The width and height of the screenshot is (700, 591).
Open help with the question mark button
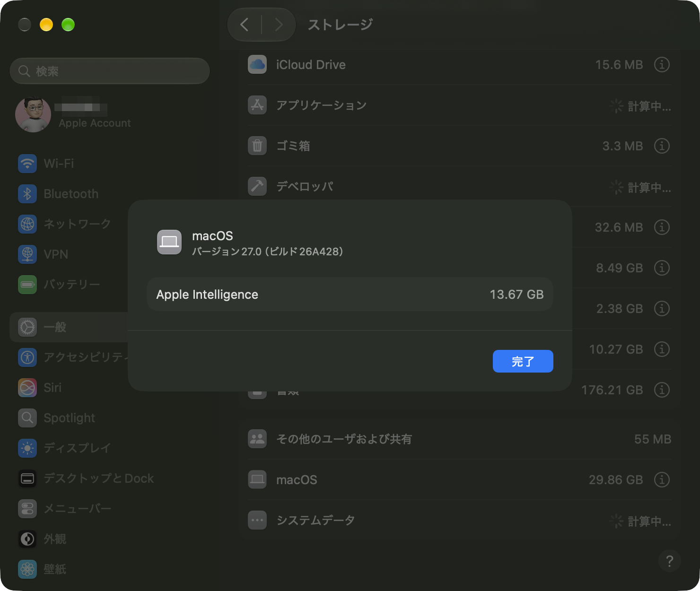click(669, 561)
